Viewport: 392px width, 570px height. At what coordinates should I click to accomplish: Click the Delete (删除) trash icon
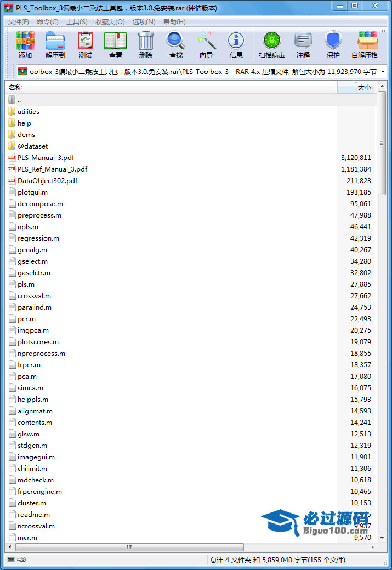(146, 44)
